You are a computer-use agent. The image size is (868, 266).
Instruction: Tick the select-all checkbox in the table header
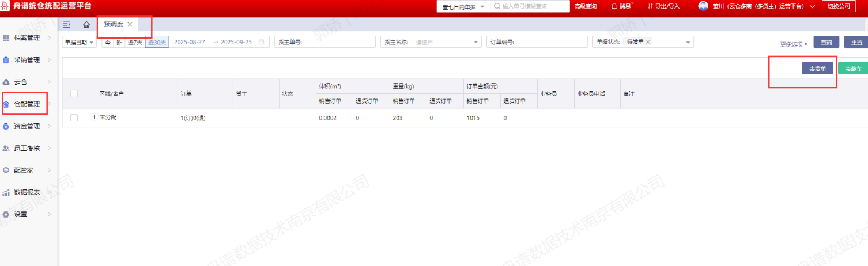74,93
